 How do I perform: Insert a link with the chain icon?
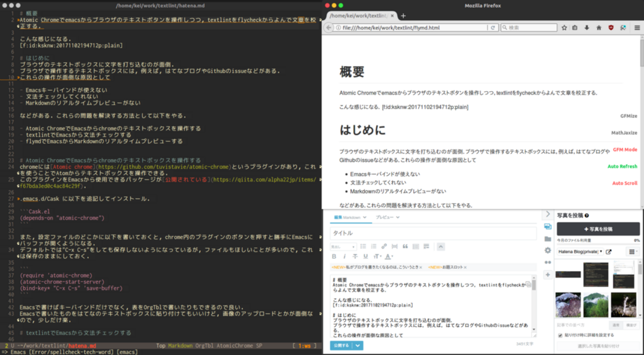(384, 246)
